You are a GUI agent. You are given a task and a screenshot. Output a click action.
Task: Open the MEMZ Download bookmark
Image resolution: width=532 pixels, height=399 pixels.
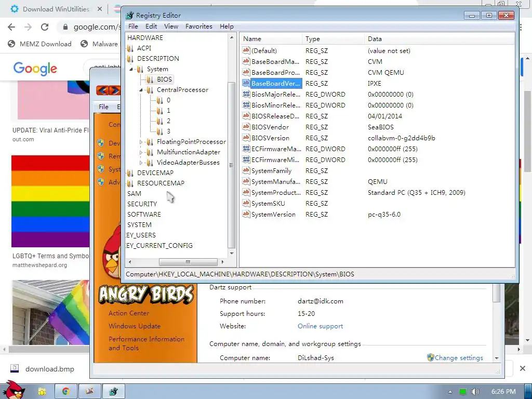coord(39,44)
